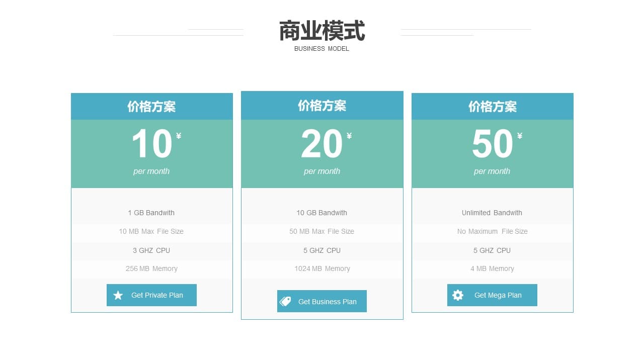Viewport: 644px width, 362px height.
Task: Select the 'No Maximum File Size' row
Action: pyautogui.click(x=492, y=231)
